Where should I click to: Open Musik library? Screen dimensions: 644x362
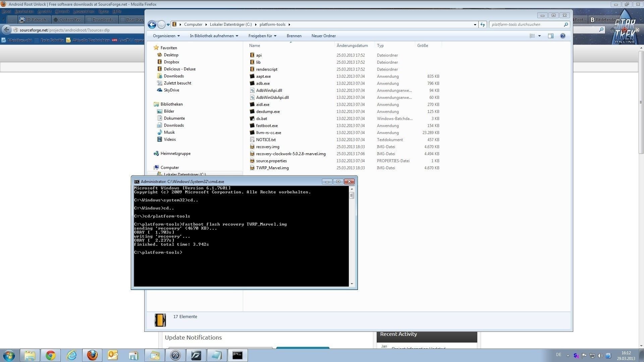tap(169, 132)
